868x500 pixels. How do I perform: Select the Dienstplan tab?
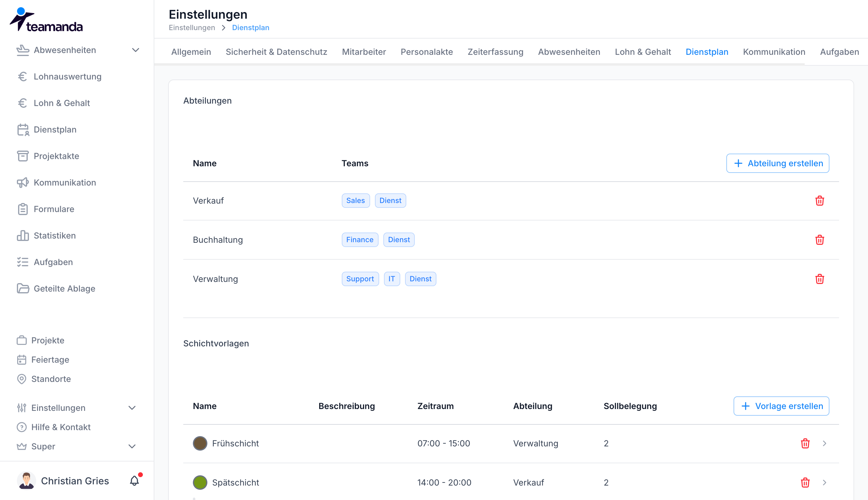[x=707, y=52]
